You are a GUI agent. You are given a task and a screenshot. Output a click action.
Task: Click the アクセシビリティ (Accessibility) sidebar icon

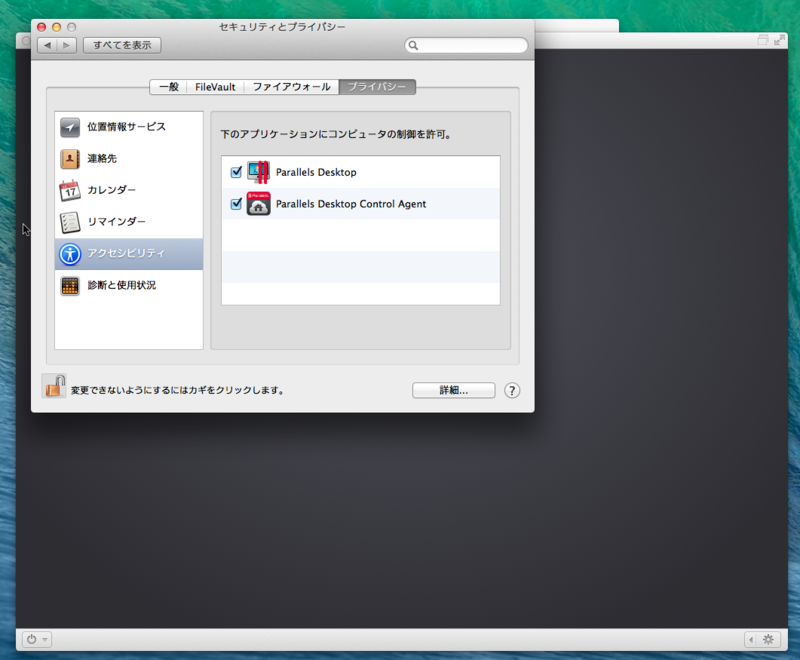pyautogui.click(x=69, y=254)
